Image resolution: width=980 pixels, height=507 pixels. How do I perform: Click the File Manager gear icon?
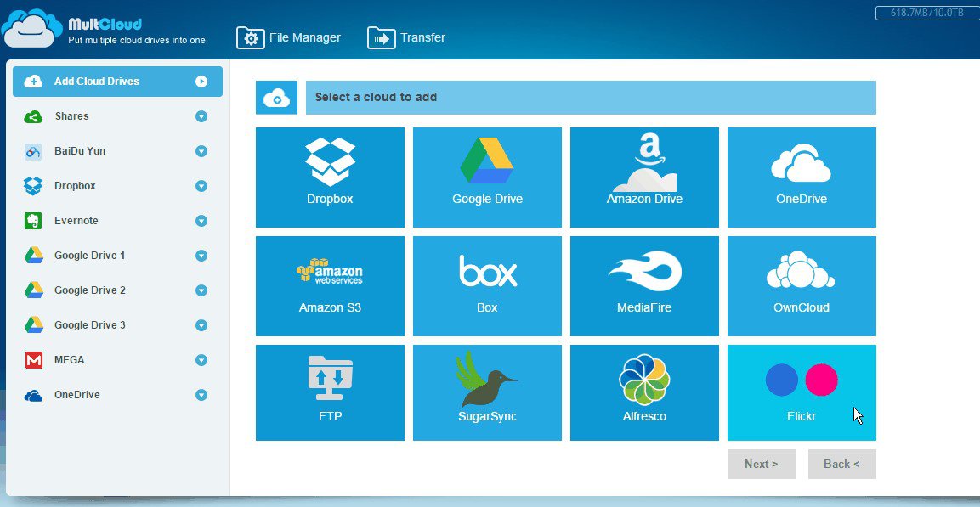251,37
